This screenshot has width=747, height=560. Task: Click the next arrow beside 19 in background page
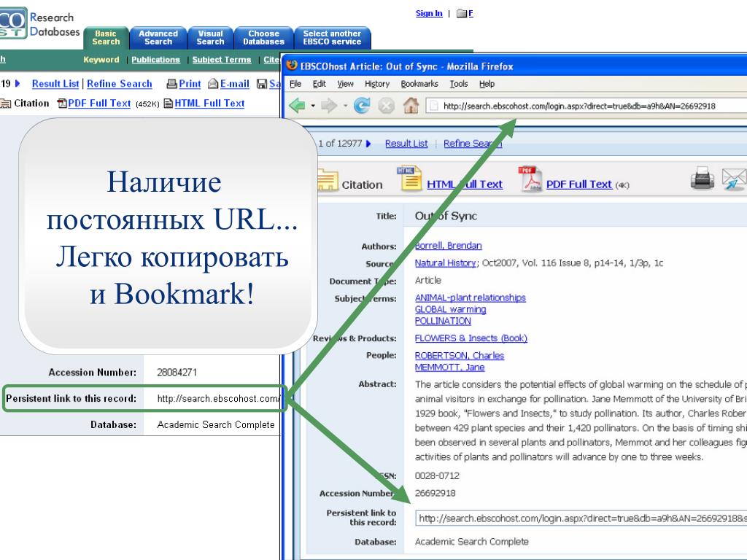coord(18,84)
